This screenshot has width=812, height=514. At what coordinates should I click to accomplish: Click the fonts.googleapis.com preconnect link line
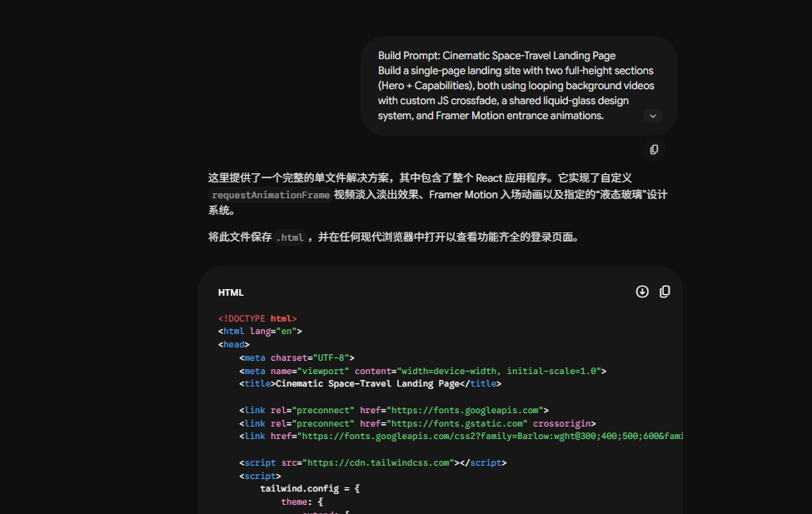pos(394,411)
